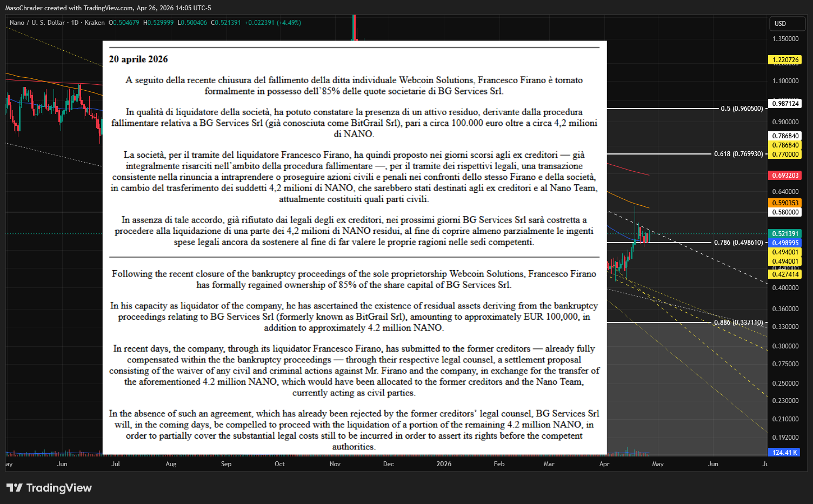Click the +0.022391 (+4.49%) change value
The image size is (813, 504).
[x=273, y=23]
